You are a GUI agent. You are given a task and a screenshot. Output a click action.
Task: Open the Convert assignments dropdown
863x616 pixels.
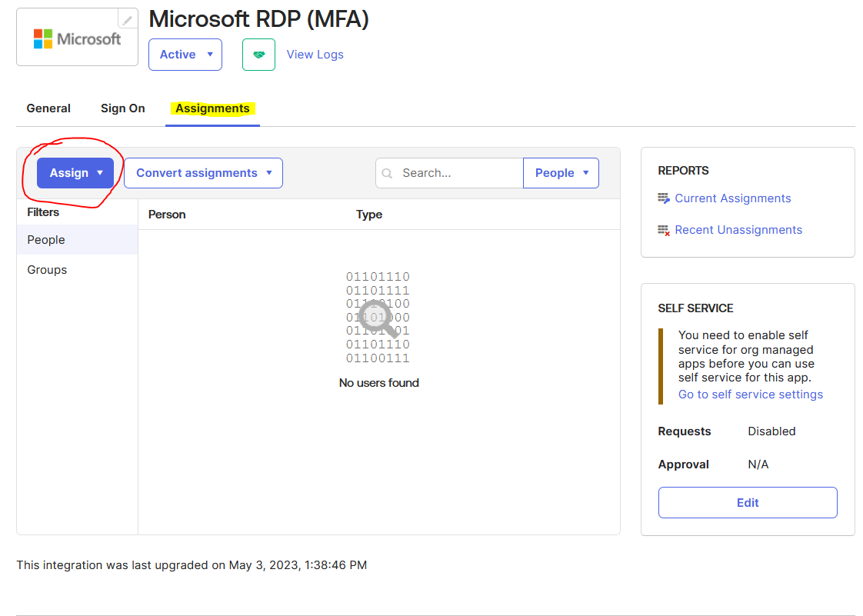(203, 173)
